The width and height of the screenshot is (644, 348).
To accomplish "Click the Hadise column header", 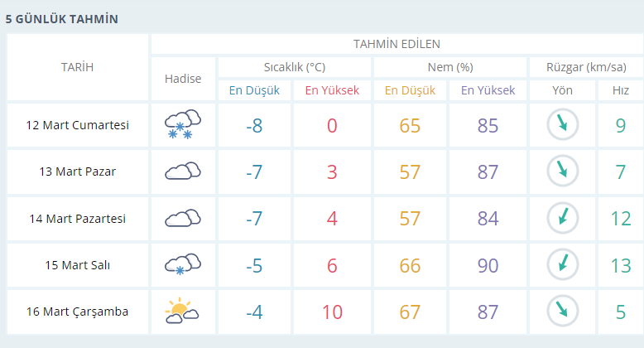I will pos(183,79).
